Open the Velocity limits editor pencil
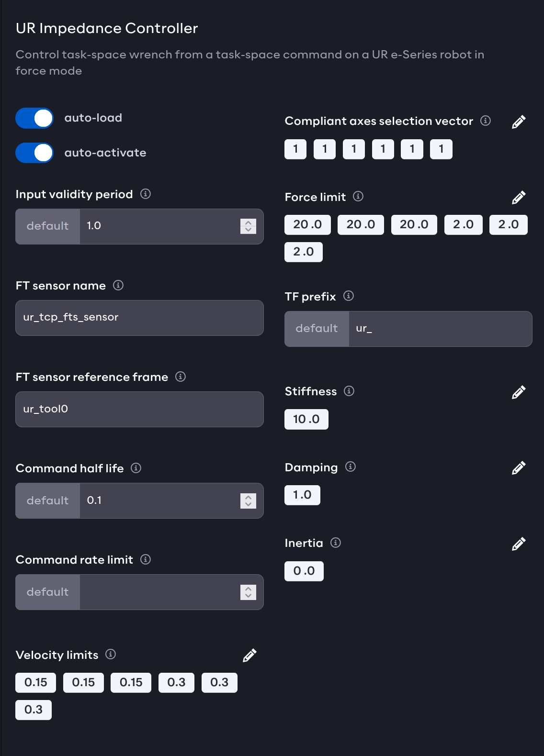This screenshot has width=544, height=756. coord(249,655)
